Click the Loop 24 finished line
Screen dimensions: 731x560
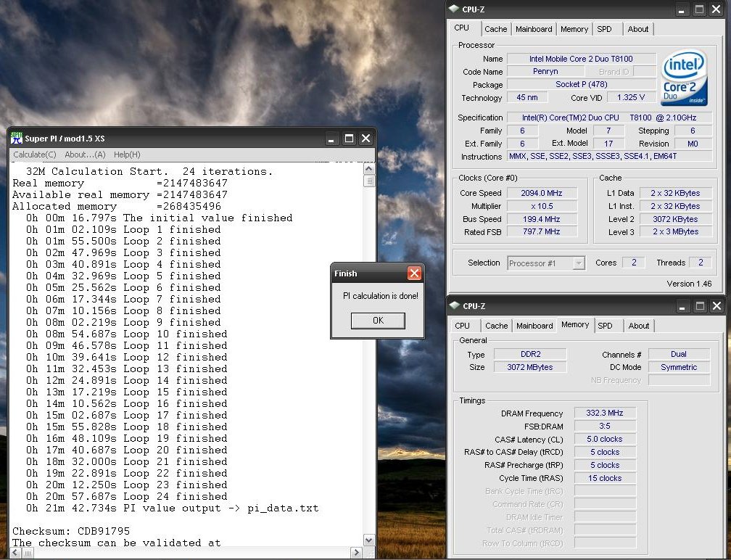[127, 497]
